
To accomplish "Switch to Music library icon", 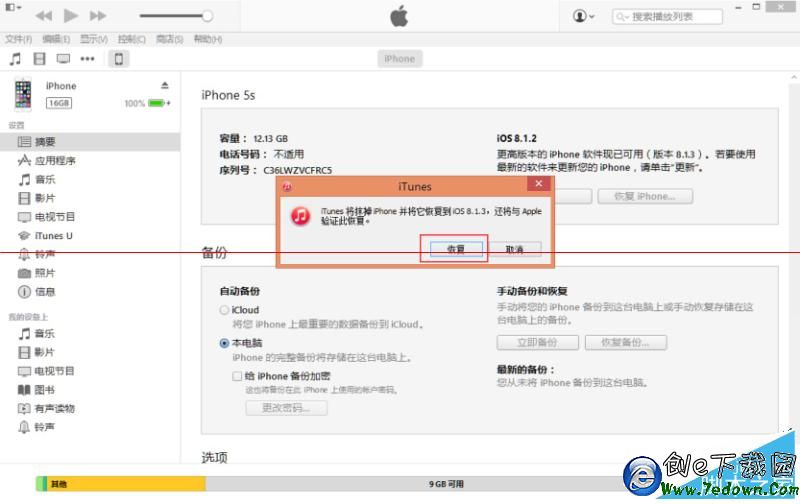I will [x=15, y=59].
